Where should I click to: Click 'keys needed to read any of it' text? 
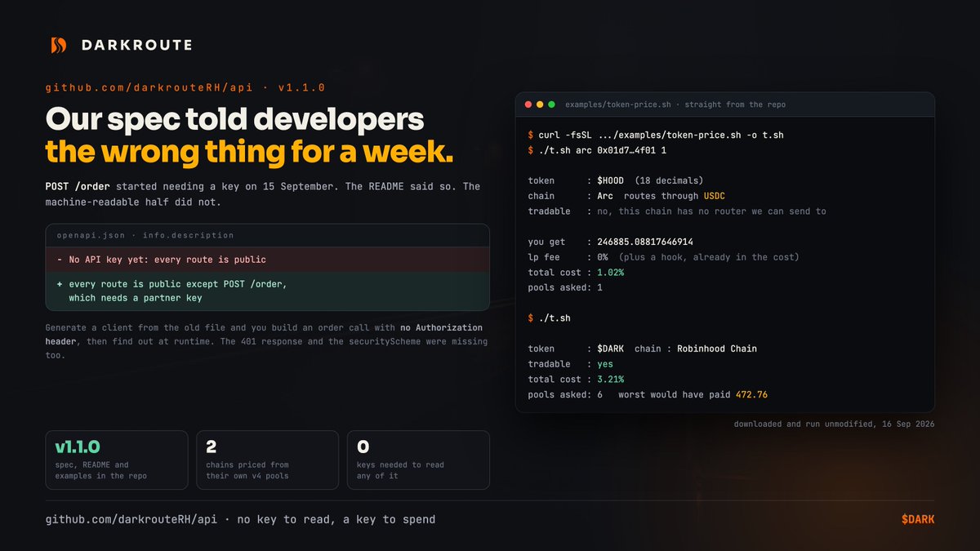coord(400,470)
